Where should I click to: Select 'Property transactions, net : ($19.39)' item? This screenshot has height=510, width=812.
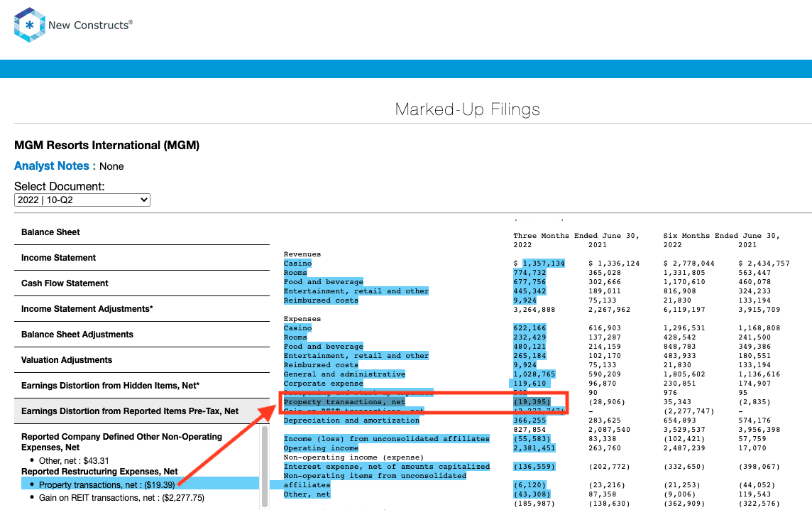(107, 485)
